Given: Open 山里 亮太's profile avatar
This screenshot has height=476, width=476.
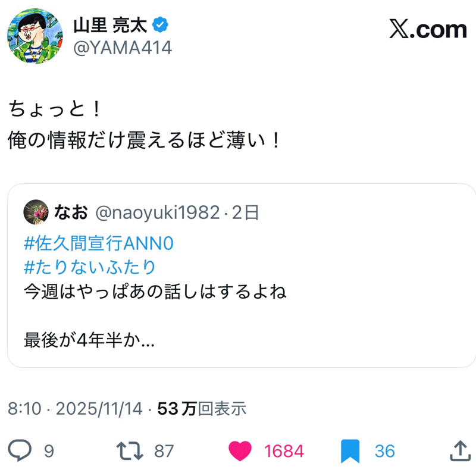Looking at the screenshot, I should click(35, 35).
